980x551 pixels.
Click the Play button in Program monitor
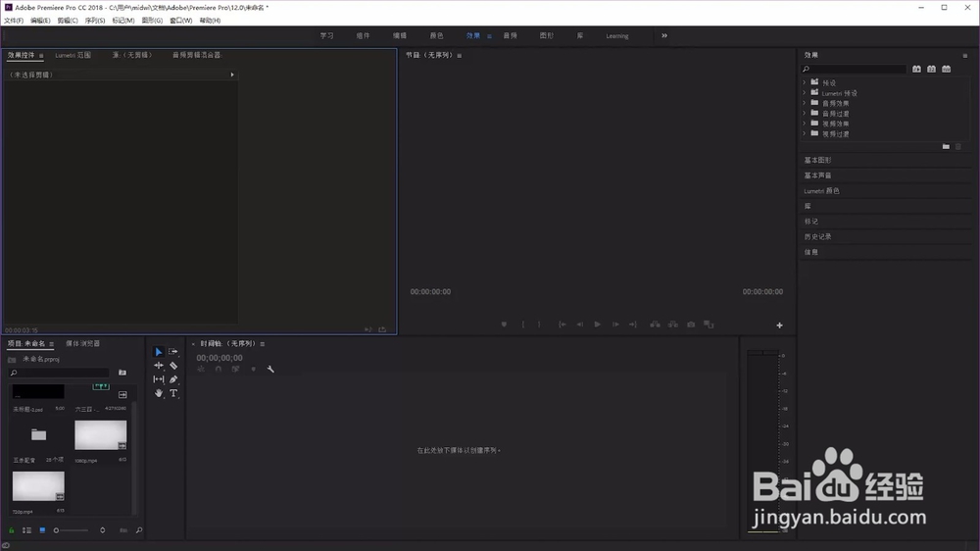[x=598, y=324]
